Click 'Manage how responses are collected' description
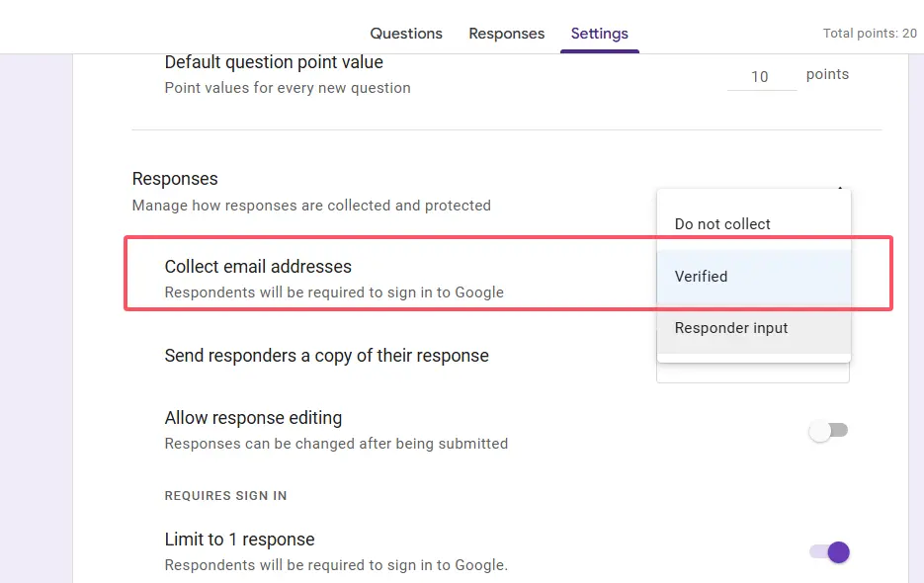 [311, 206]
